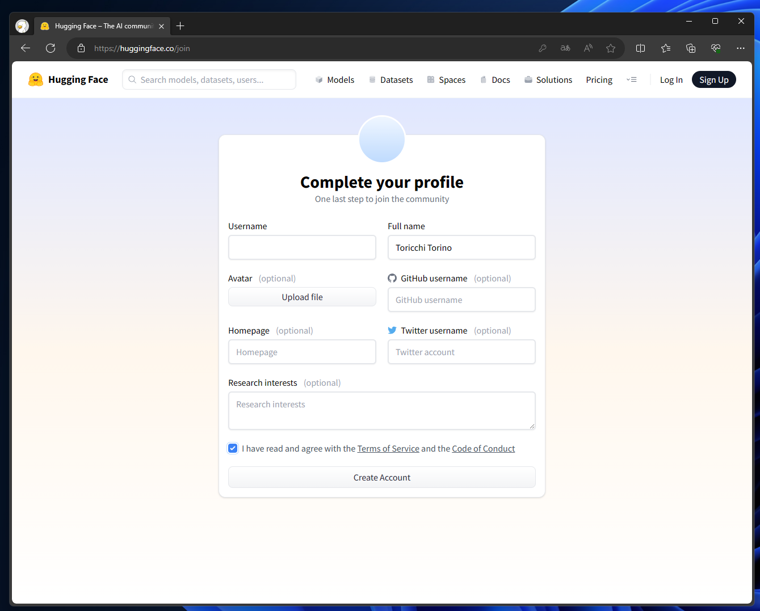Focus the Twitter account field
The image size is (760, 611).
coord(461,352)
